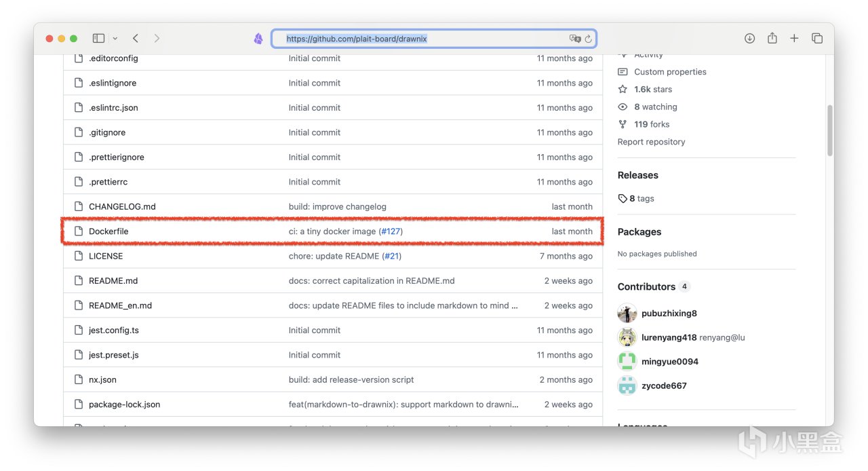Screen dimensions: 868x471
Task: Open CHANGELOG.md file
Action: point(122,206)
